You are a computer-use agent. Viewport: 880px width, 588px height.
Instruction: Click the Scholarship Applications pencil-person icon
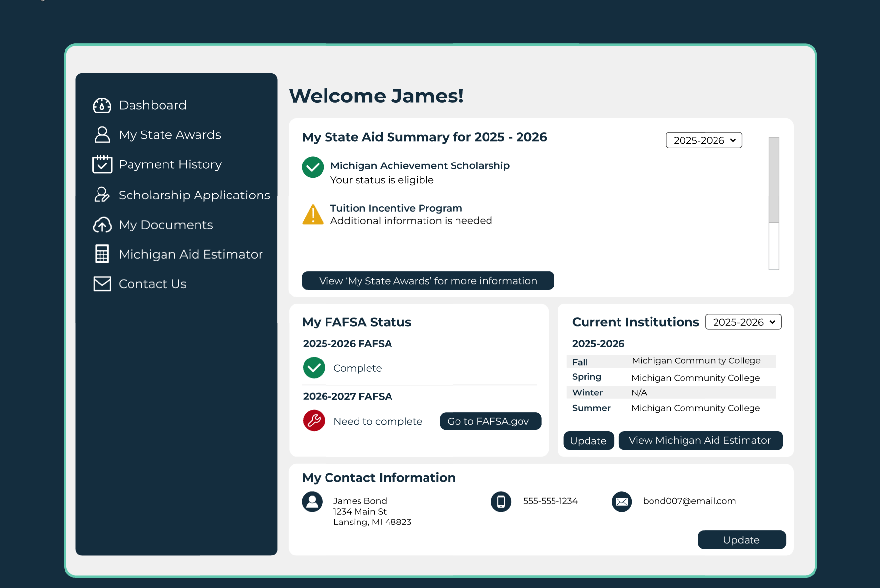(102, 195)
